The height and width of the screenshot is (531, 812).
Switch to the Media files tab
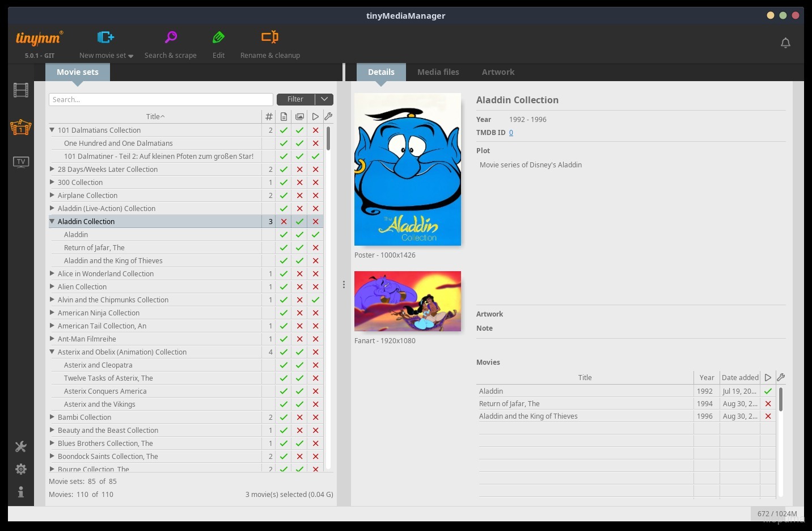point(438,72)
